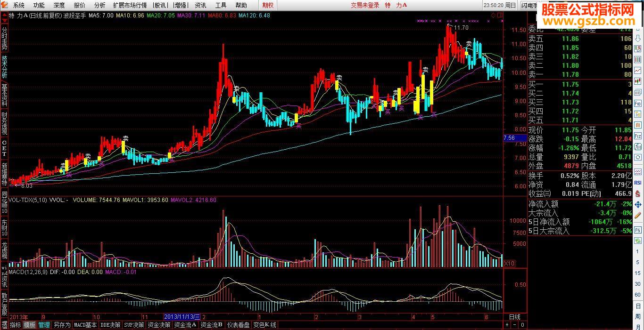The image size is (644, 330).
Task: Open the 东财10 side tab
Action: (4, 227)
